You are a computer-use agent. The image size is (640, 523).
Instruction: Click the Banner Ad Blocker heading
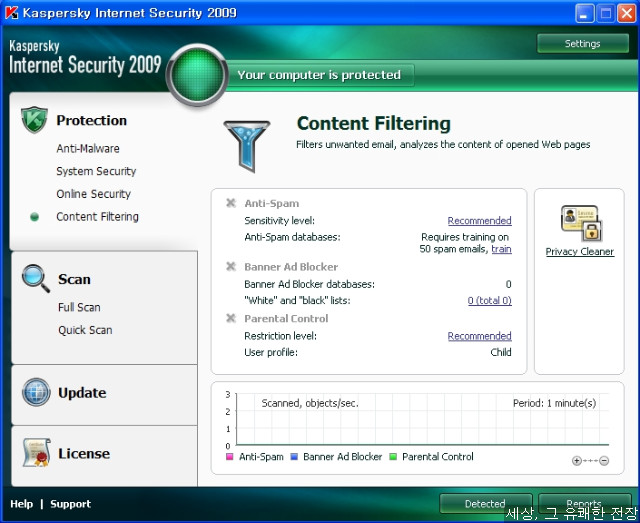[x=291, y=267]
